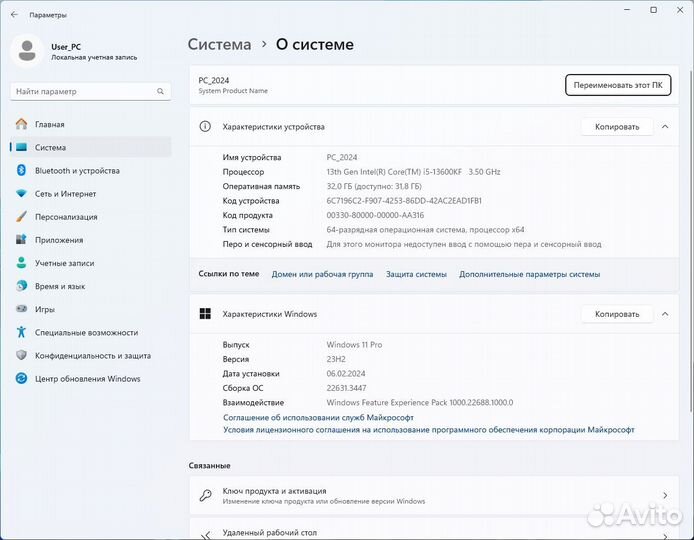The image size is (694, 540).
Task: Click the Учетные записи person icon
Action: click(21, 262)
